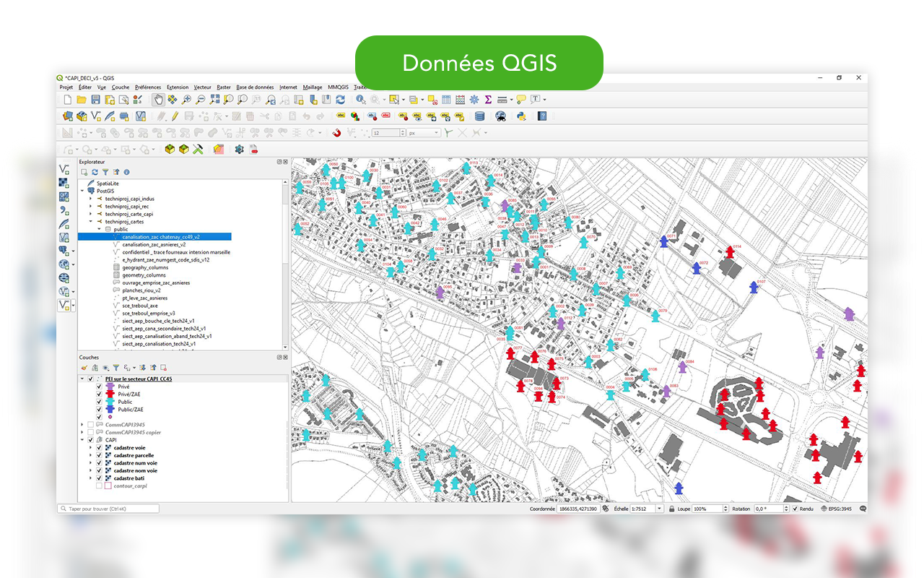Filter the Explorateur panel tree
The height and width of the screenshot is (578, 924).
[x=105, y=173]
